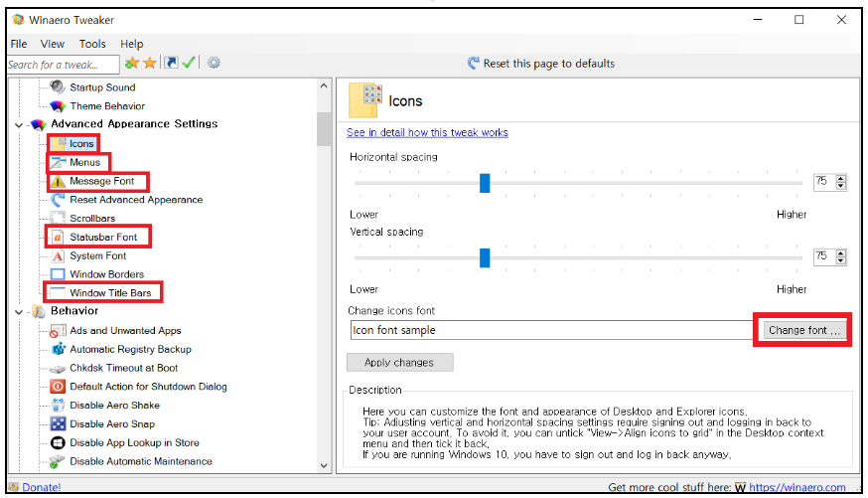Screen dimensions: 868x498
Task: Click the Startup Sound speaker icon
Action: 58,86
